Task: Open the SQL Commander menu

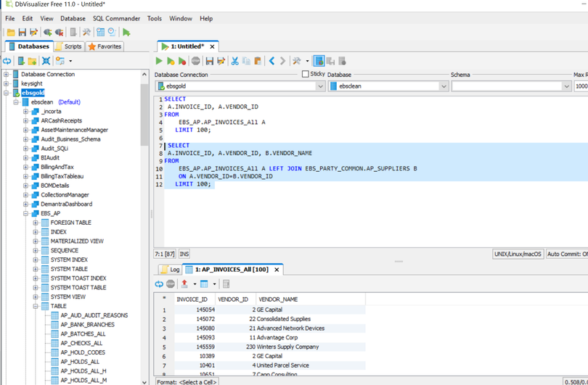Action: pos(116,19)
